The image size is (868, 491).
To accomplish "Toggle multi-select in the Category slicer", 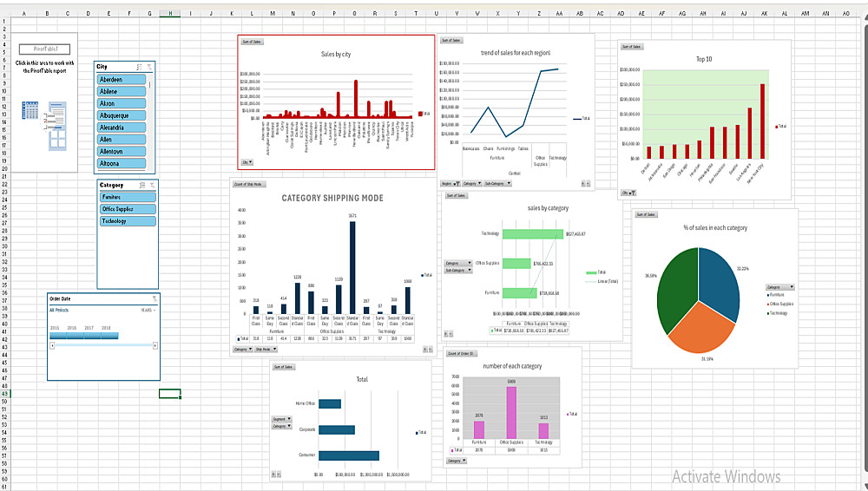I will [x=142, y=186].
